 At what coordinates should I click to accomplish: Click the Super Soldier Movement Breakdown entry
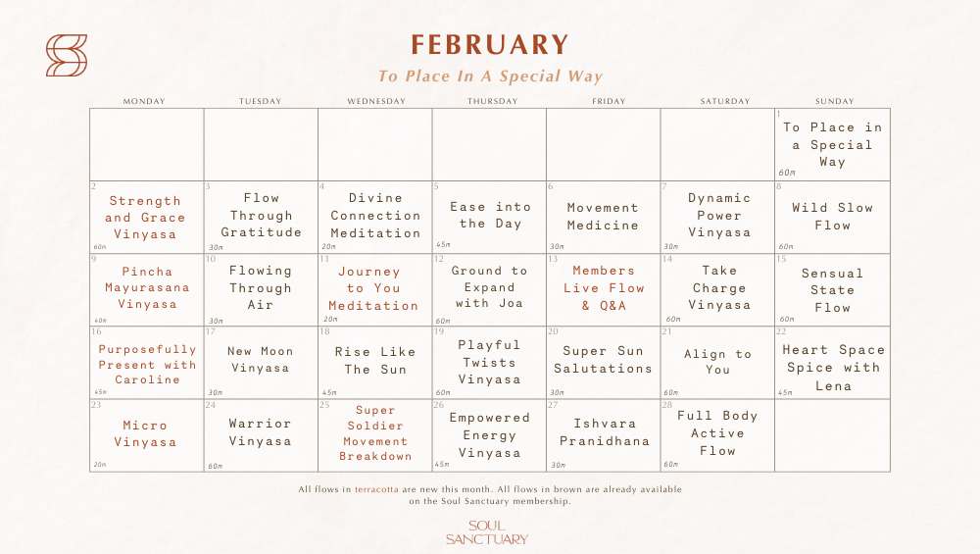[x=375, y=433]
